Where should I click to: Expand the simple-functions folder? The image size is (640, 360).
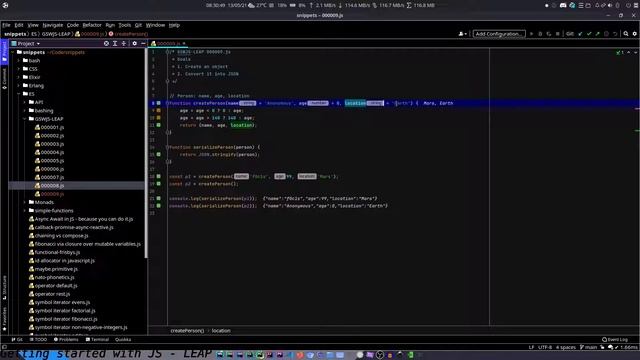25,211
